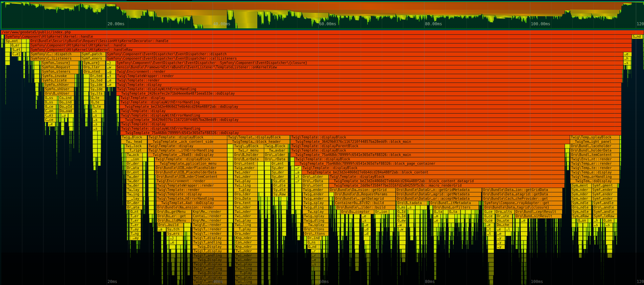This screenshot has height=285, width=644.
Task: Select the SessionHttpKernelDecorator::handle frame
Action: pos(331,41)
